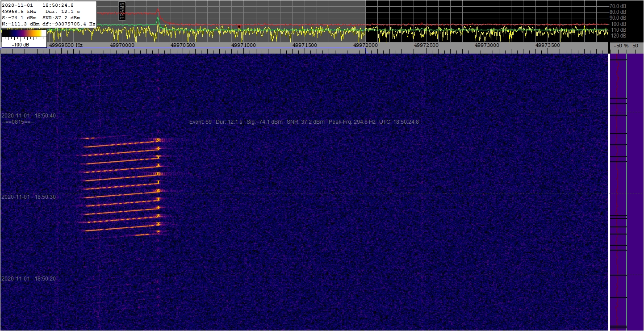Click the N:-111.3 dBm noise readout
This screenshot has width=644, height=331.
pyautogui.click(x=21, y=24)
